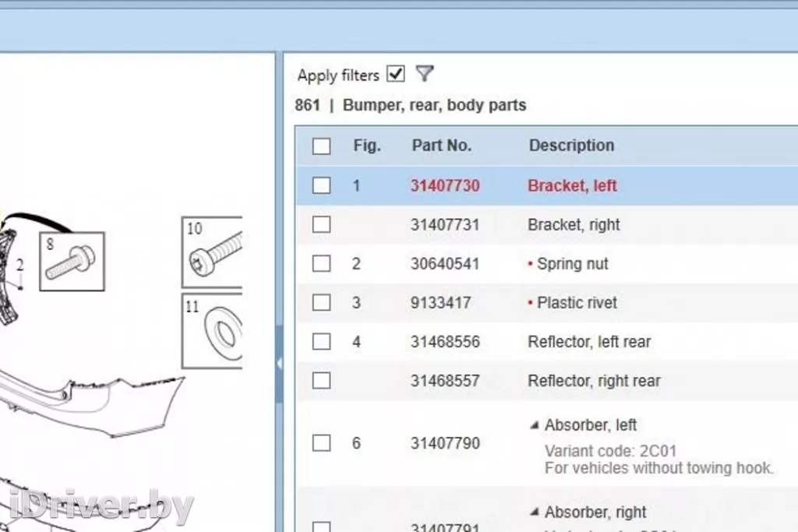This screenshot has width=798, height=532.
Task: Collapse the Absorber, left details triangle
Action: pos(535,425)
